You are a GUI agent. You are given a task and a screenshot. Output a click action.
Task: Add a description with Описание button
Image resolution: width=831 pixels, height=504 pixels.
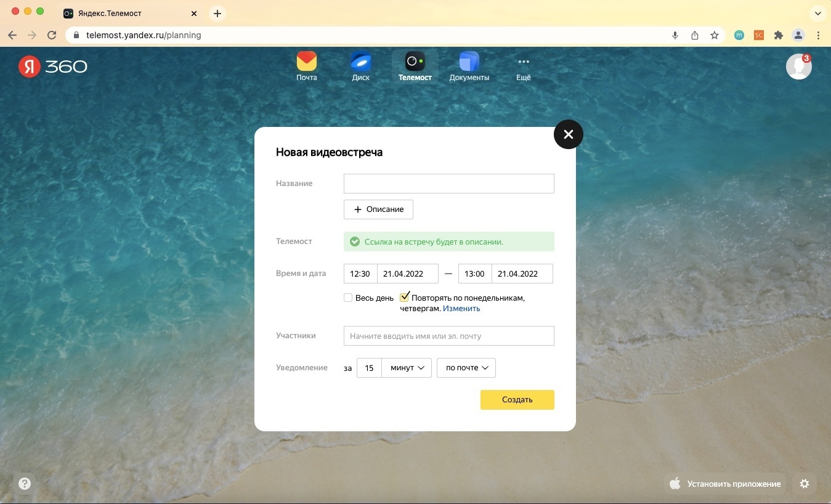click(x=378, y=209)
